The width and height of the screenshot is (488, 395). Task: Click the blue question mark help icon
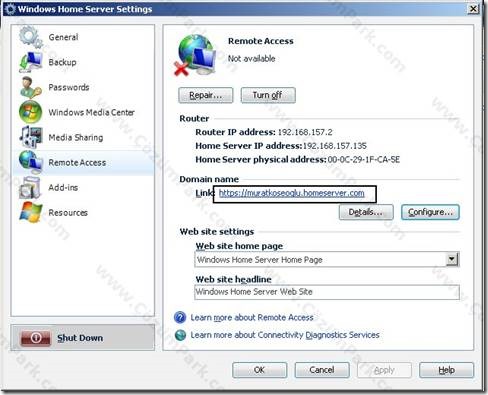[180, 317]
